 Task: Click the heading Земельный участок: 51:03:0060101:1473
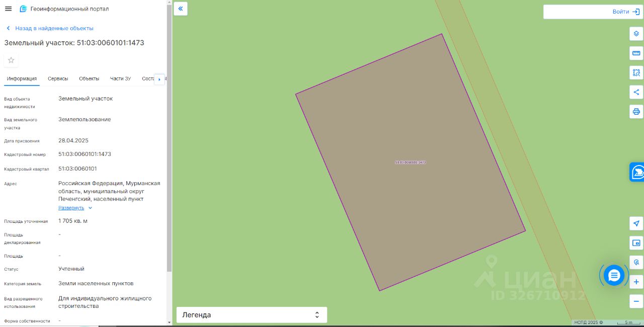[x=74, y=43]
